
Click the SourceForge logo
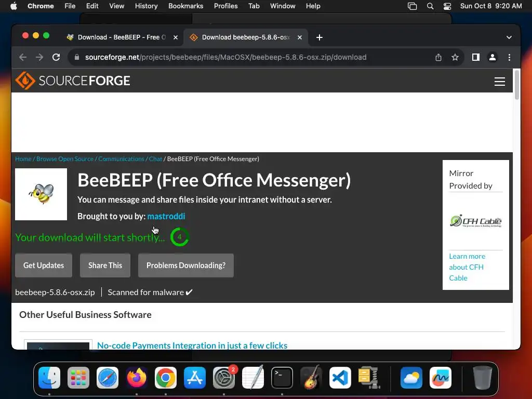73,81
